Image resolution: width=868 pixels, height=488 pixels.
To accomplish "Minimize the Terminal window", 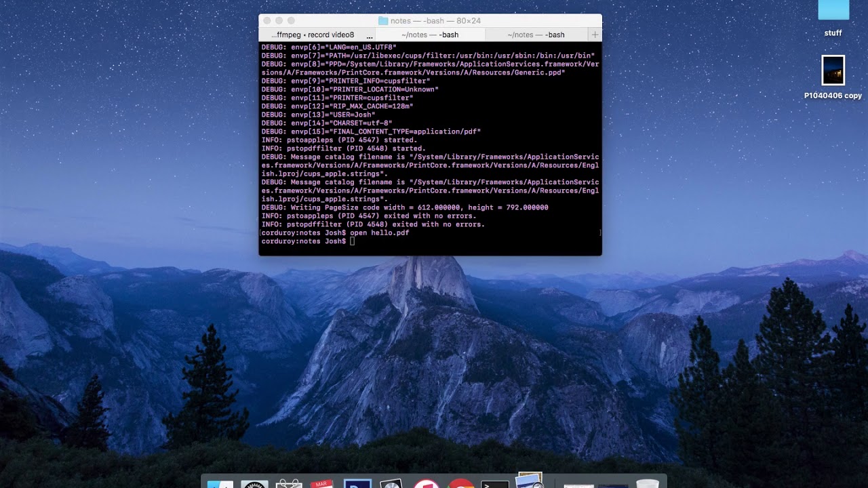I will pyautogui.click(x=279, y=21).
